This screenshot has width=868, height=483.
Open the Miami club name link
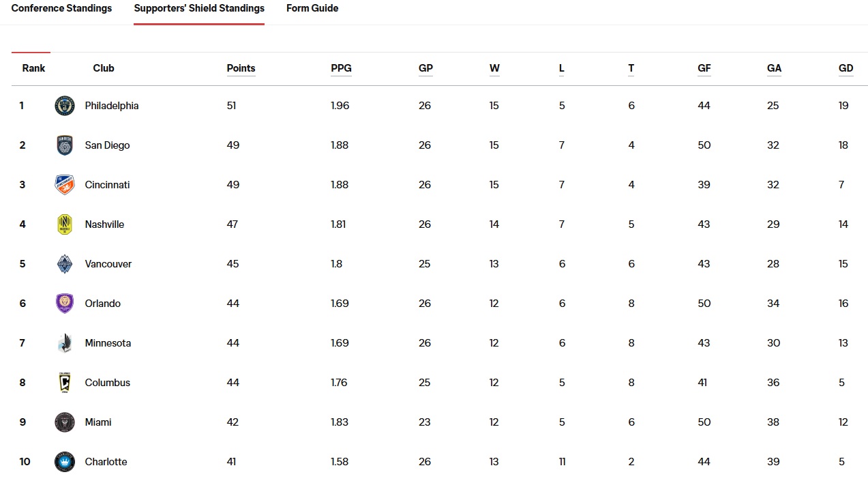point(98,422)
